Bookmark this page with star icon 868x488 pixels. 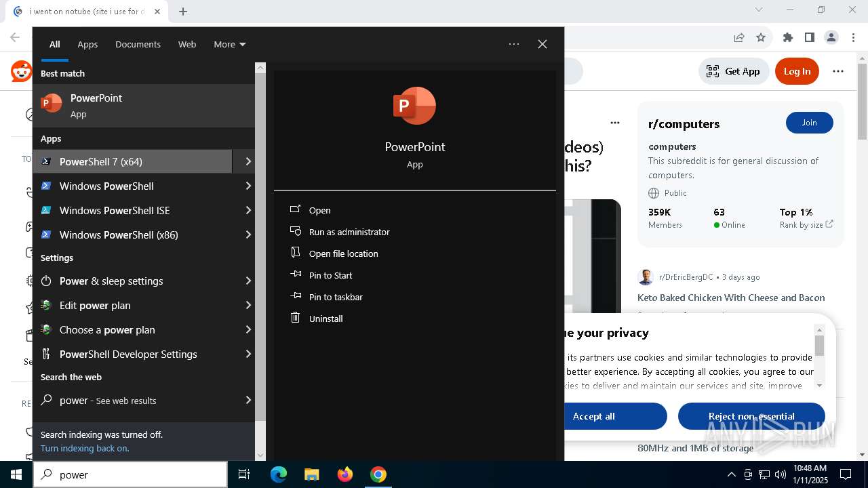tap(761, 38)
